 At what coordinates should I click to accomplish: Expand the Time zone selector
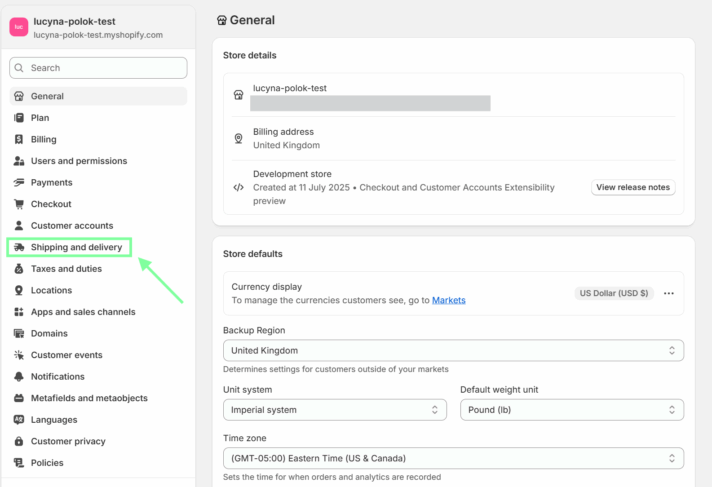[453, 458]
